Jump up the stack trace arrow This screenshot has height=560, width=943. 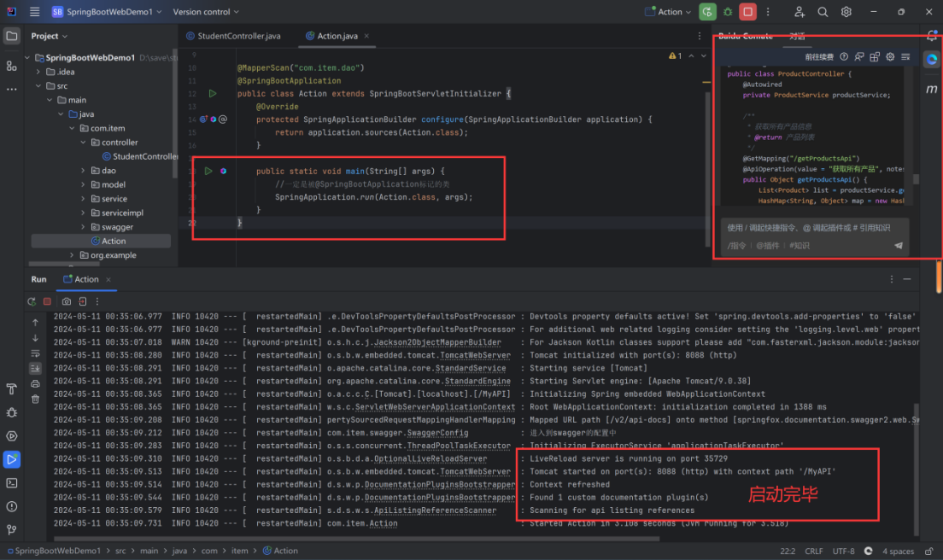click(x=36, y=323)
